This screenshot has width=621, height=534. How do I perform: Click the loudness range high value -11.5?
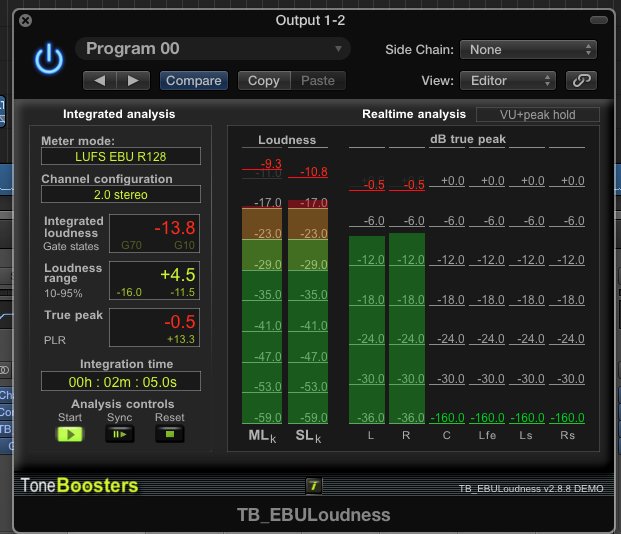183,292
